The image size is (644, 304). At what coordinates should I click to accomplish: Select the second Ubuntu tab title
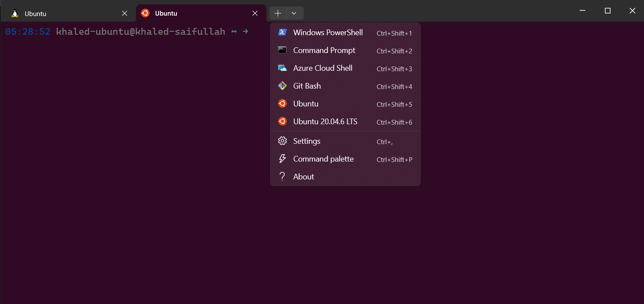tap(166, 13)
